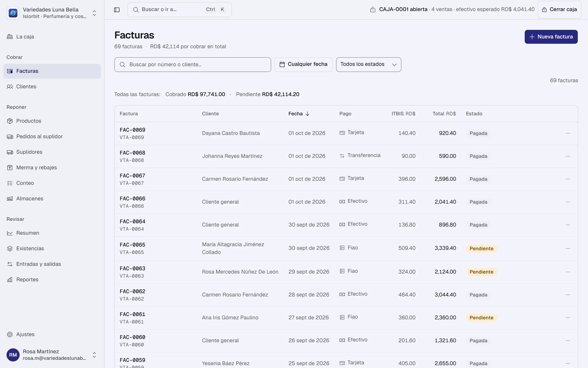Click the Suplidores truck icon
The image size is (588, 368).
pyautogui.click(x=10, y=152)
